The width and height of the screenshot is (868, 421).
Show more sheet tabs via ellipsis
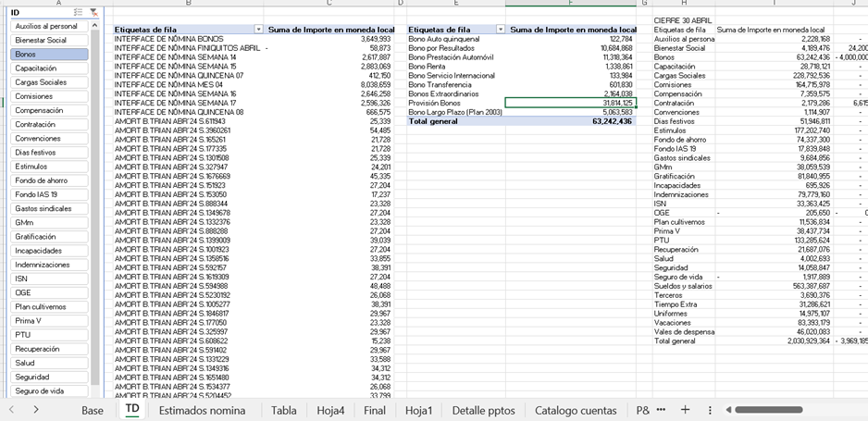click(661, 409)
